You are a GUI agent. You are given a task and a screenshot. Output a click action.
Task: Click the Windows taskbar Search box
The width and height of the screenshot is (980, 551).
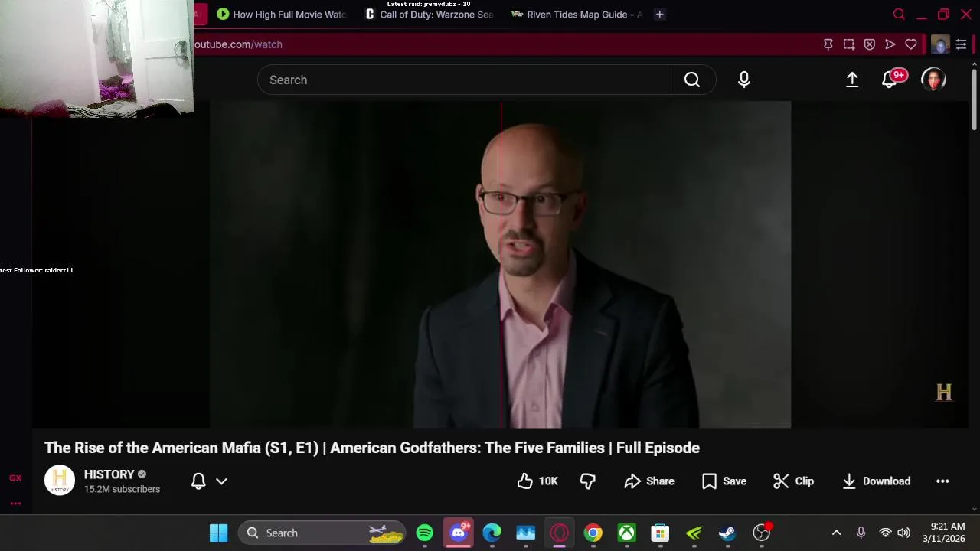[322, 533]
